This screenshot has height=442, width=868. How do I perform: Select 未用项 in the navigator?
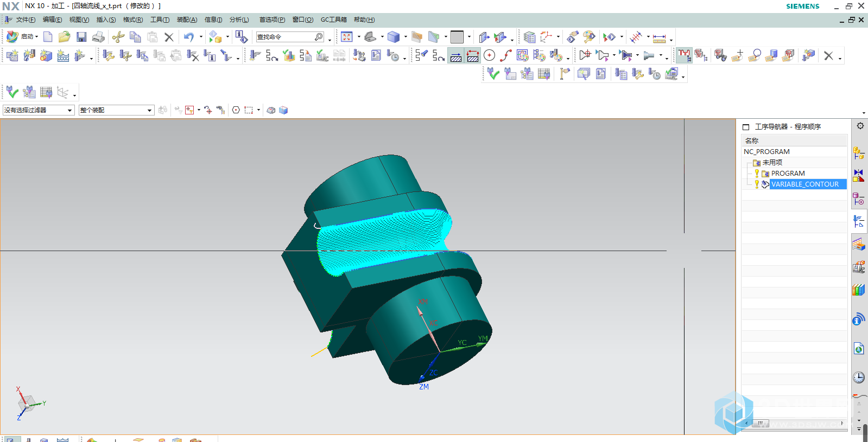(772, 163)
